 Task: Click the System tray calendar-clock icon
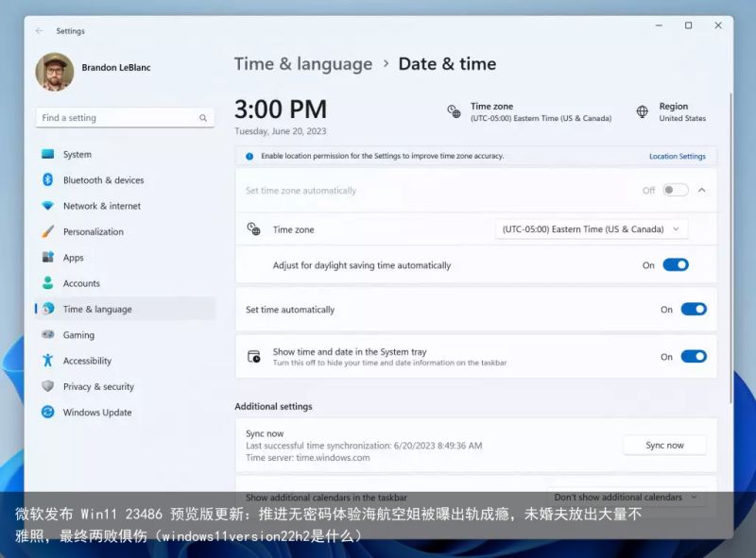[x=253, y=357]
